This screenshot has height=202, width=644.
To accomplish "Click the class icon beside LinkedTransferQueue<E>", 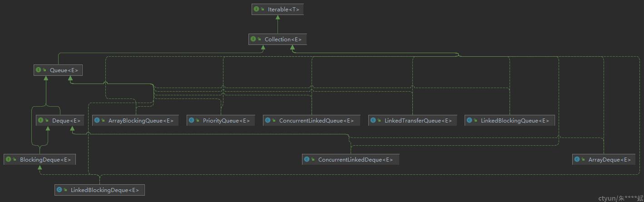I will point(373,120).
